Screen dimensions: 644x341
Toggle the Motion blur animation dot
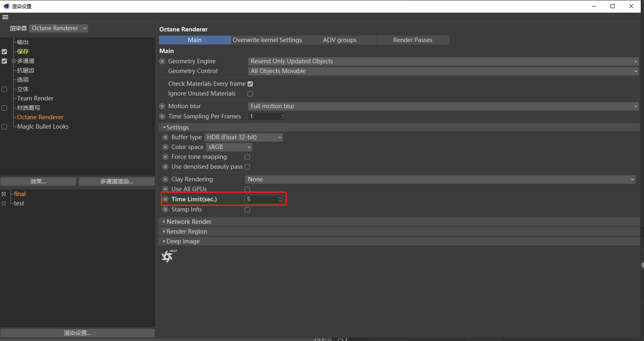coord(162,106)
